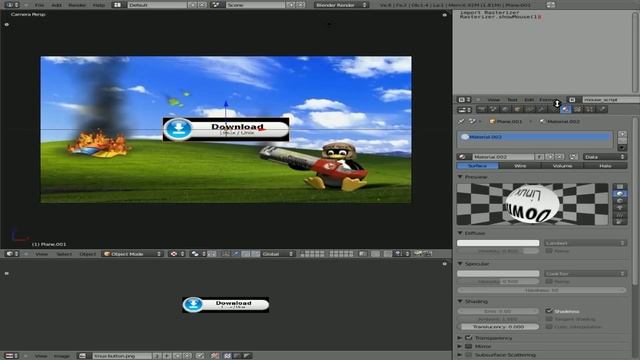Collapse the Preview panel
This screenshot has width=640, height=360.
pos(460,177)
